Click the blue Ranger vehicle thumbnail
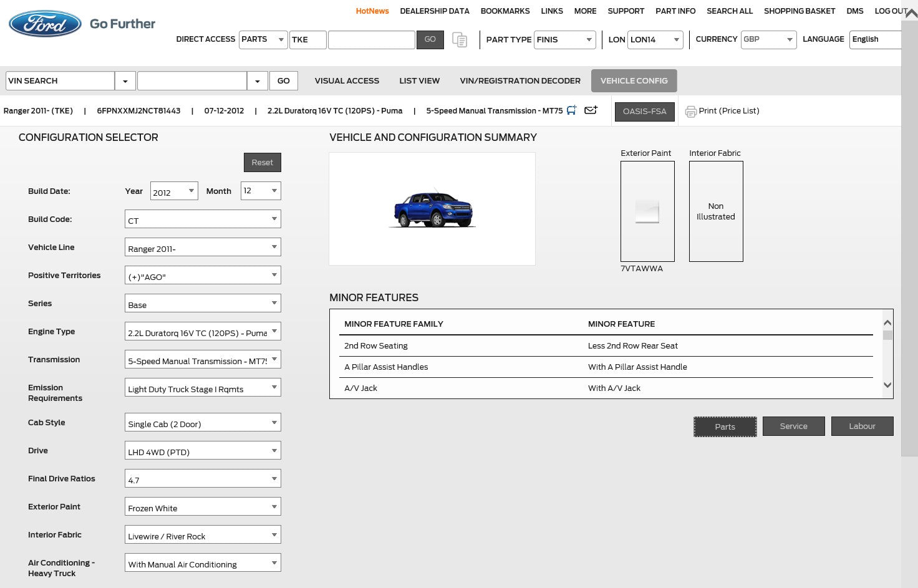 [433, 209]
